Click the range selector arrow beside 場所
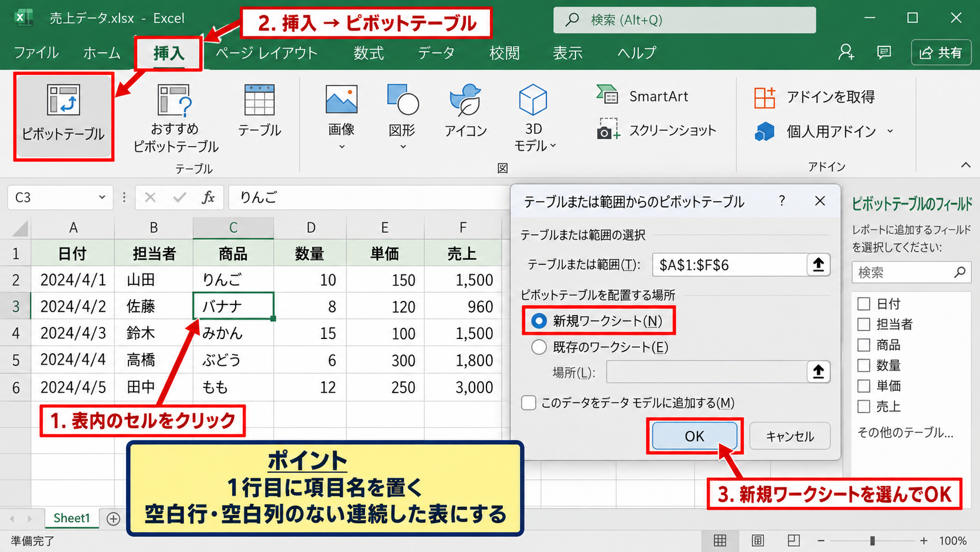Image resolution: width=980 pixels, height=552 pixels. coord(818,372)
